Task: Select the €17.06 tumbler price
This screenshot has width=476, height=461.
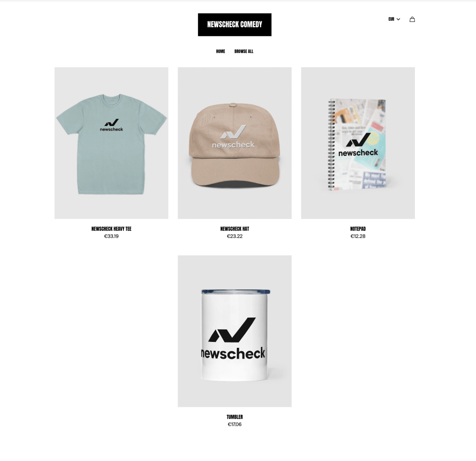Action: [235, 424]
